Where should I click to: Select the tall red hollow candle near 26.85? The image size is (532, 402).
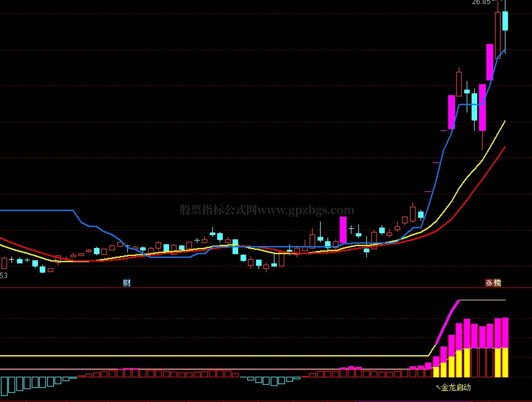[498, 35]
